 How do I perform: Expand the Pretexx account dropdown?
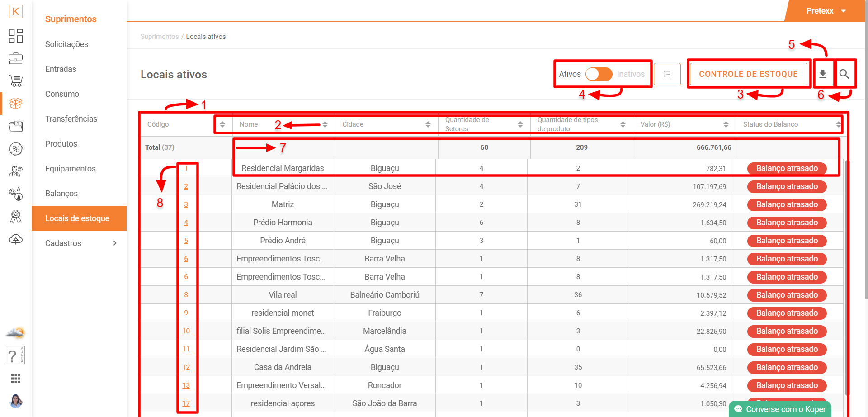[826, 11]
